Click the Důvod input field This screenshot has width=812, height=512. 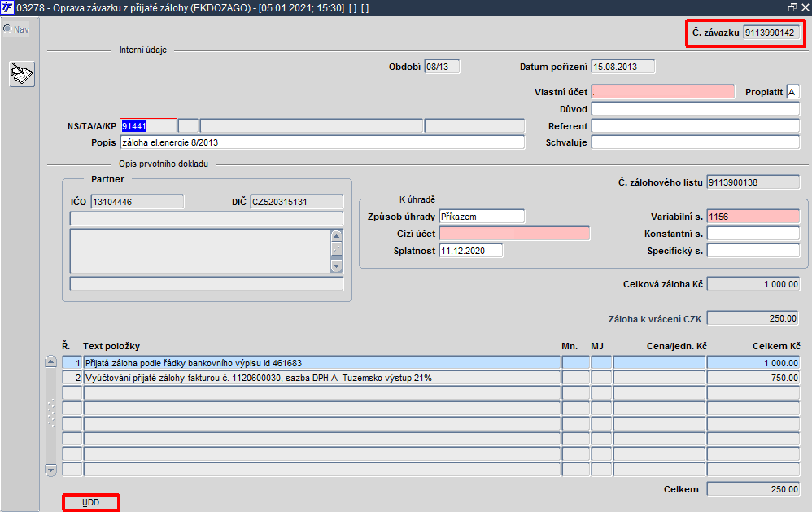coord(696,109)
